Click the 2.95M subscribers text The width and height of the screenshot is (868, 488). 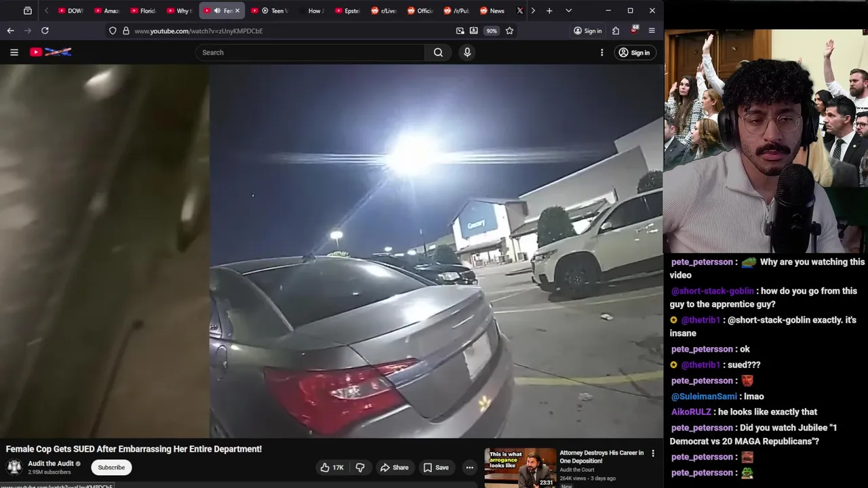click(x=49, y=472)
